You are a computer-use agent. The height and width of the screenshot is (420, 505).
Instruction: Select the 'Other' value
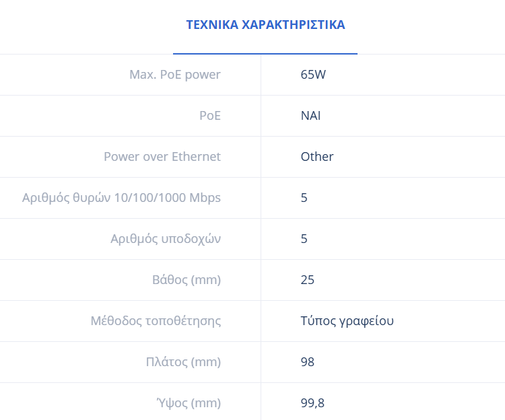317,157
